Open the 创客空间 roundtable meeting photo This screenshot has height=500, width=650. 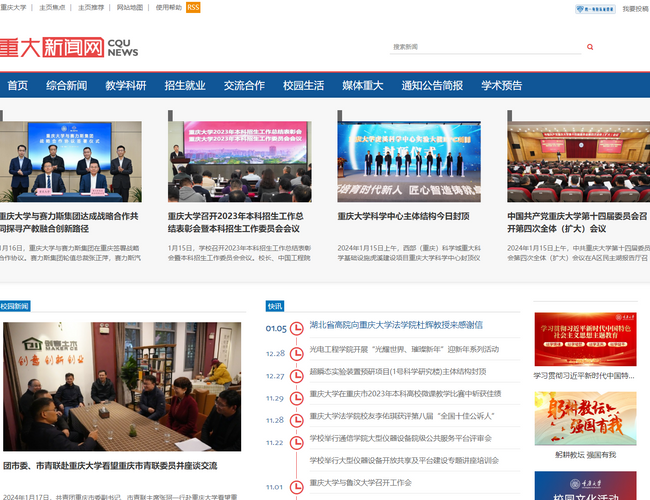pyautogui.click(x=122, y=386)
